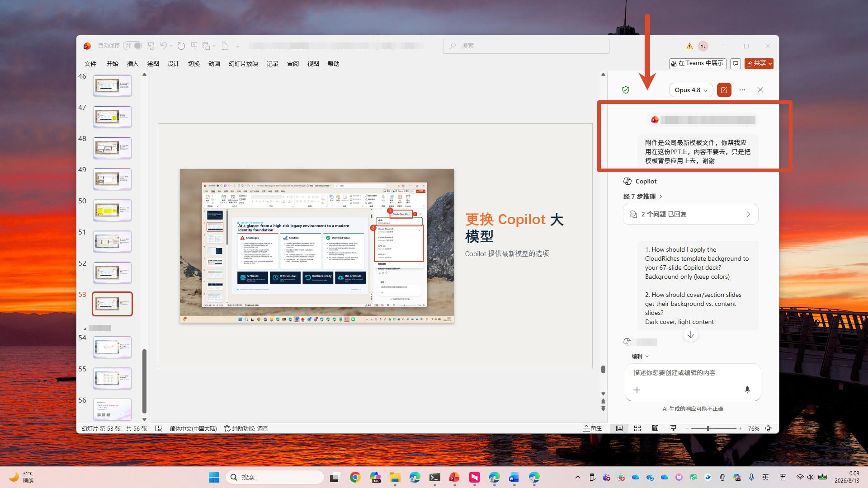Undo the last action
Viewport: 868px width, 488px height.
click(163, 46)
